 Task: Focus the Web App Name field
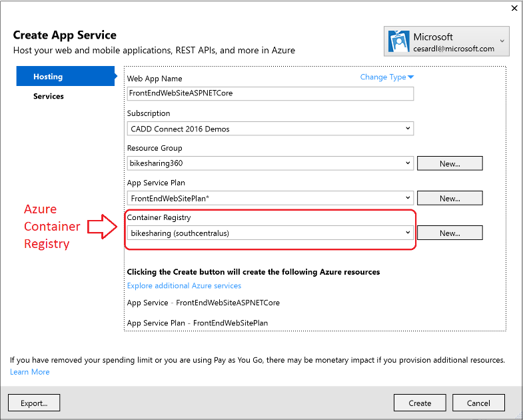click(270, 93)
